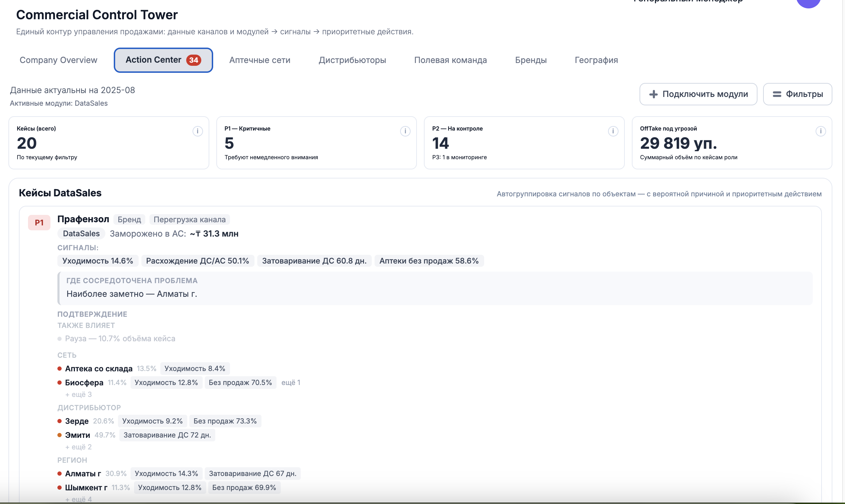
Task: Expand ещё 3 items under СЕТЬ
Action: point(78,394)
